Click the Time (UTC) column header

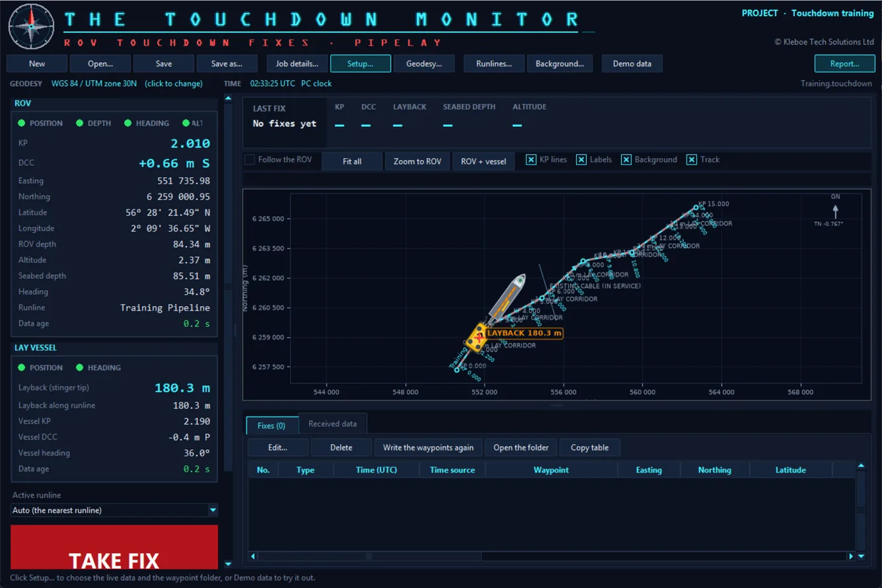[x=376, y=470]
